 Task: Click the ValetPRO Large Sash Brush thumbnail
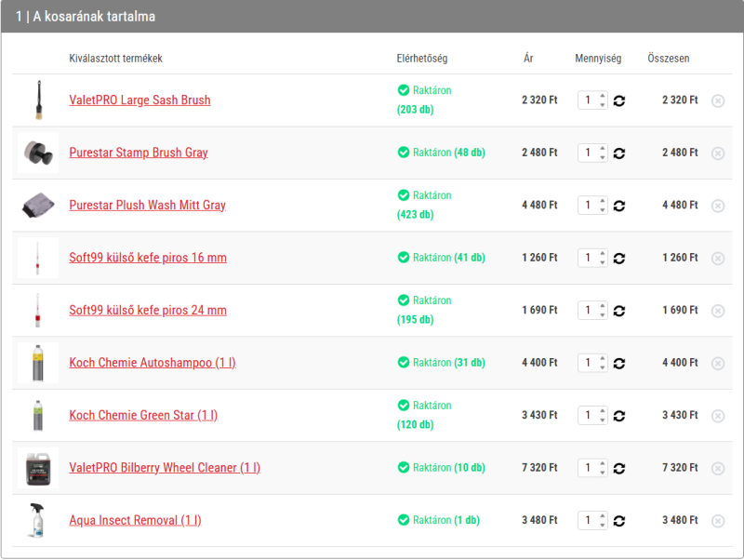(x=38, y=100)
